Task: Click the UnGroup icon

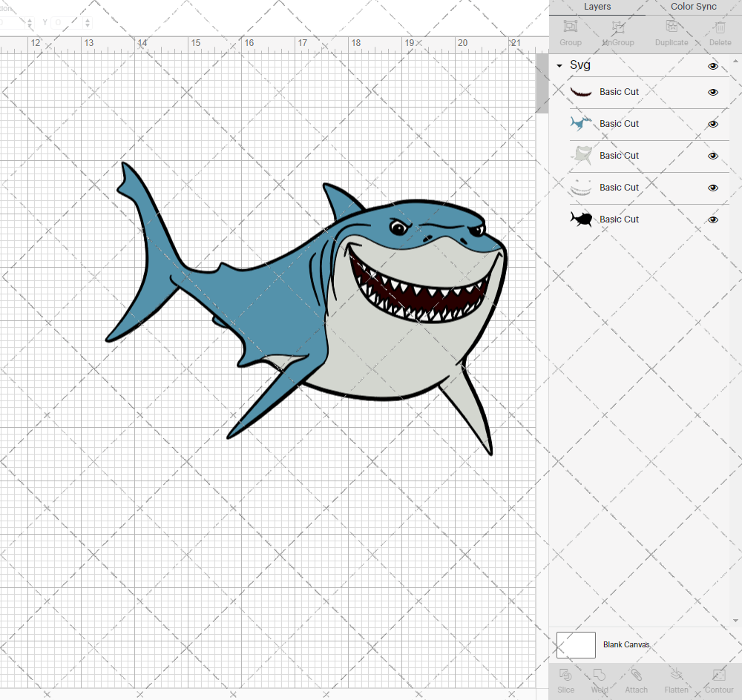Action: tap(617, 27)
